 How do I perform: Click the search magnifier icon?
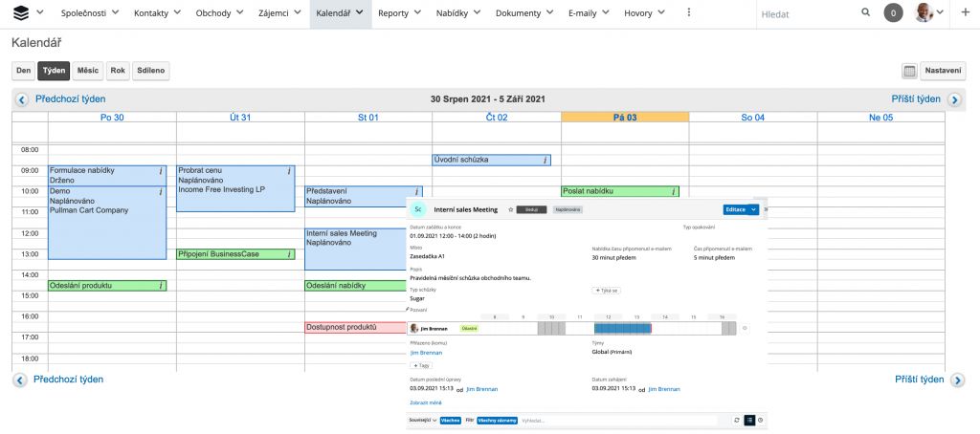point(865,13)
